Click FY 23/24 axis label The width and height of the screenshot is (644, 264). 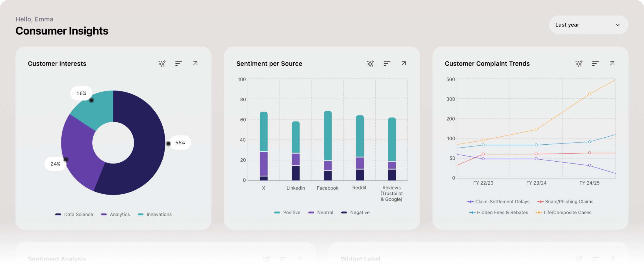[x=536, y=183]
